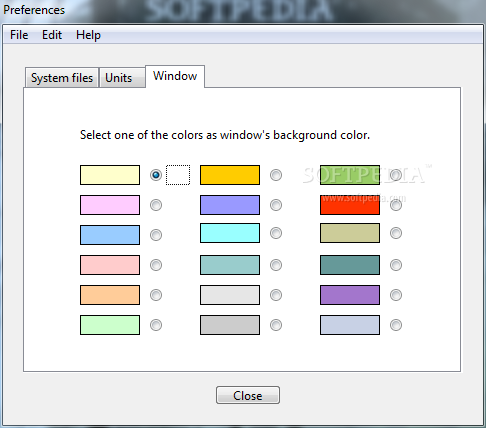
Task: Click the dark teal color swatch
Action: point(350,265)
